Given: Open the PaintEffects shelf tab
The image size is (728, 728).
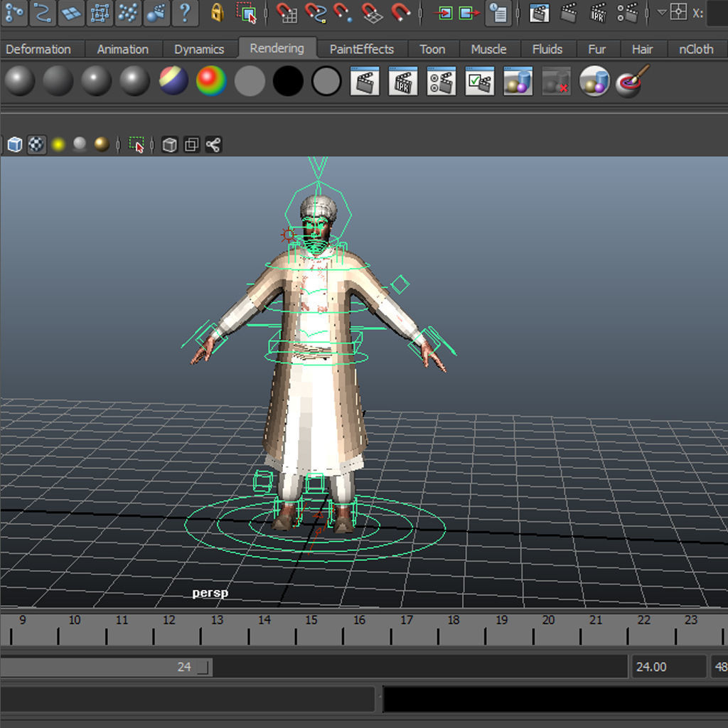Looking at the screenshot, I should pos(362,49).
